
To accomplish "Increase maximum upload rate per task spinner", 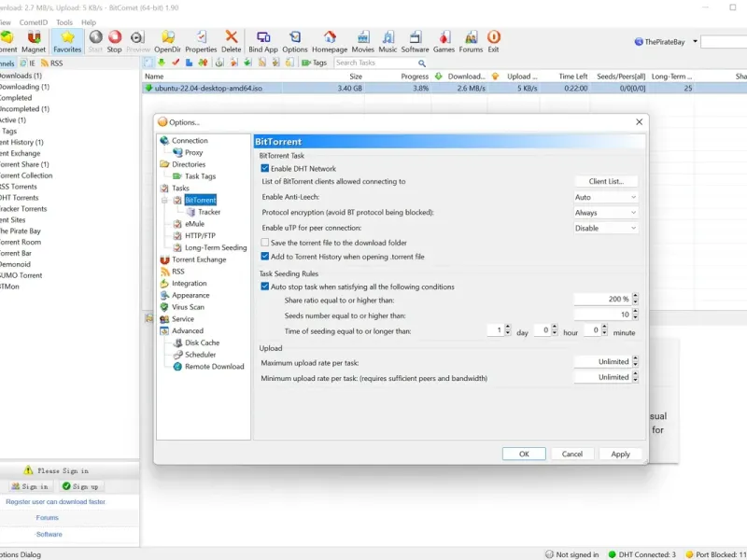I will click(636, 358).
